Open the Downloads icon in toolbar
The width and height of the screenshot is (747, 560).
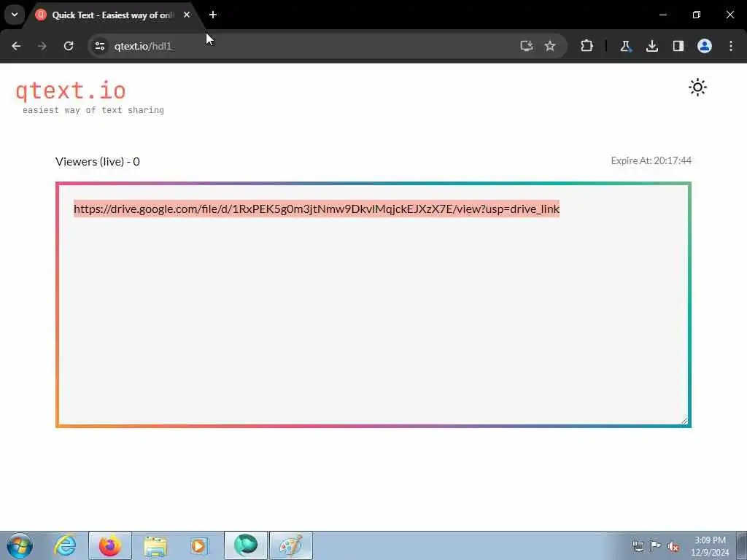651,46
